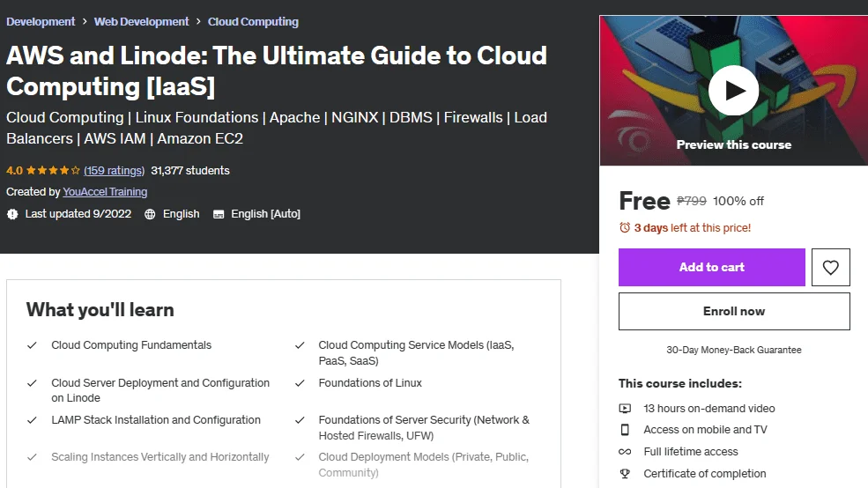The image size is (868, 488).
Task: Click the trophy certificate icon
Action: click(625, 474)
